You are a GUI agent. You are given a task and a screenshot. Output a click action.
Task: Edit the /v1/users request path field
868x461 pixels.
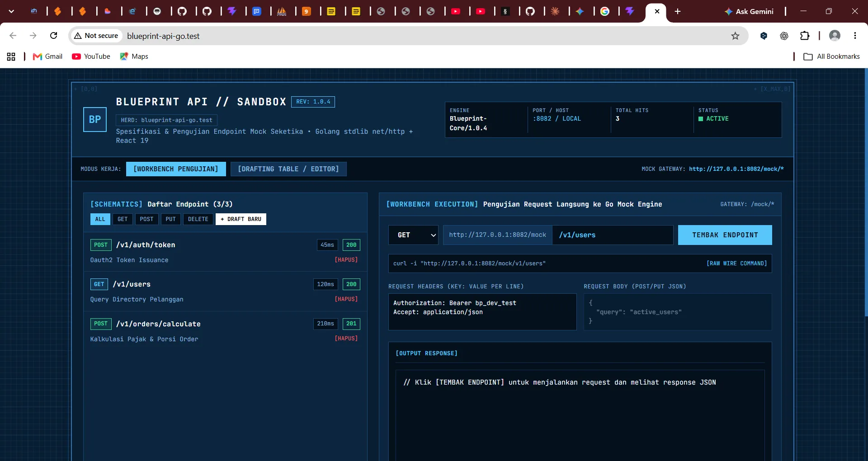coord(613,235)
